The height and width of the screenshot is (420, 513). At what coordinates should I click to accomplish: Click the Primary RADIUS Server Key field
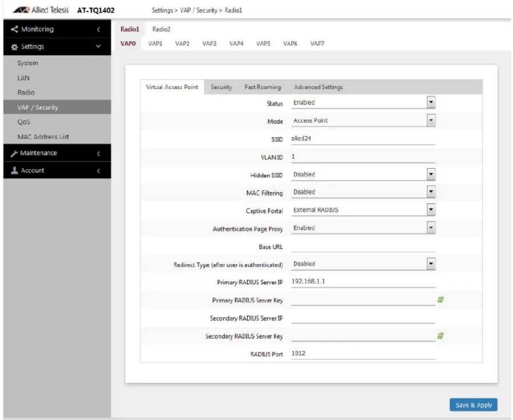(x=363, y=300)
